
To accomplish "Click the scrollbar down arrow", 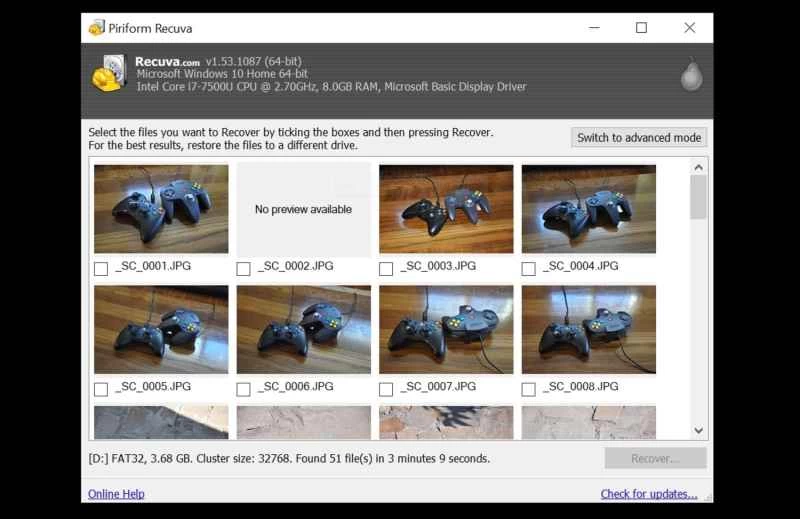I will (x=698, y=430).
